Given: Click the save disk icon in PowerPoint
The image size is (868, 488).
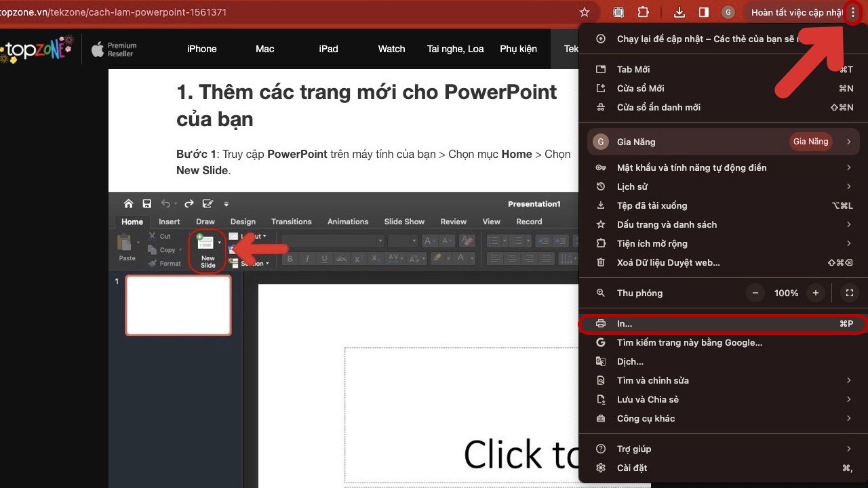Looking at the screenshot, I should click(146, 204).
